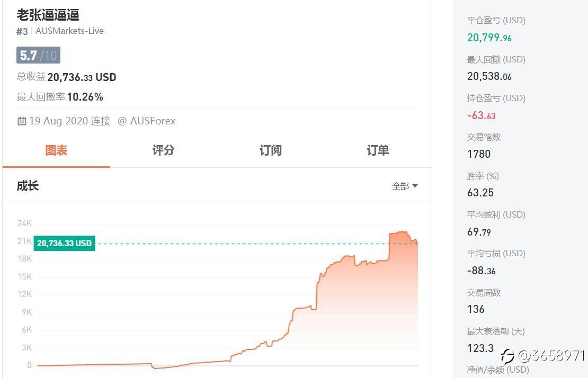Click the 63.25 win rate value
The image size is (588, 378).
click(480, 193)
